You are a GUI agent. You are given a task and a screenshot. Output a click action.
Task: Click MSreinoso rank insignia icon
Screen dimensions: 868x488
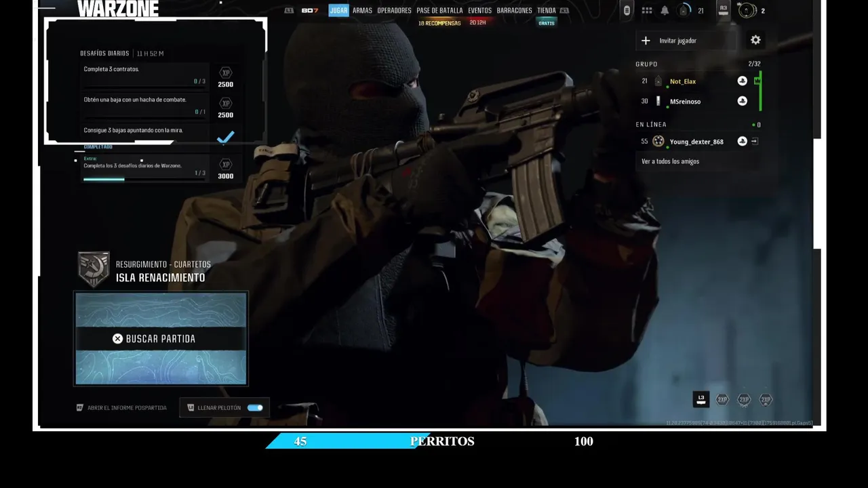[x=658, y=101]
